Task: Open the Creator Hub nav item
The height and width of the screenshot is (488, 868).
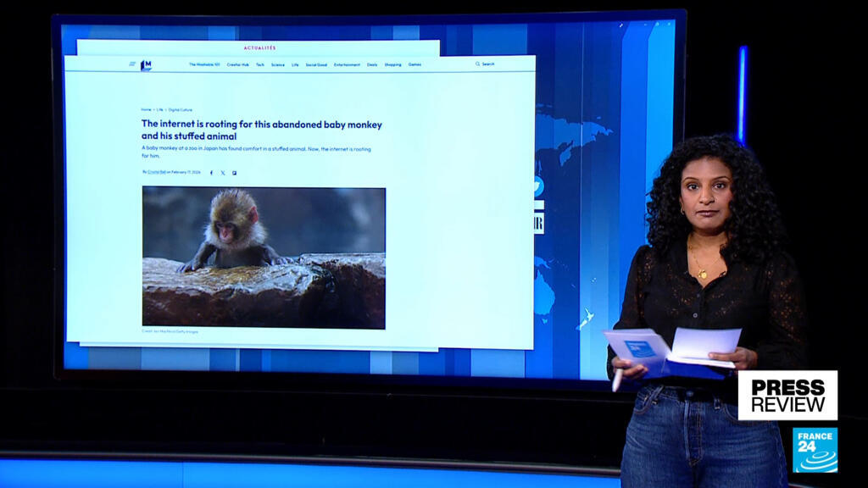Action: tap(237, 64)
